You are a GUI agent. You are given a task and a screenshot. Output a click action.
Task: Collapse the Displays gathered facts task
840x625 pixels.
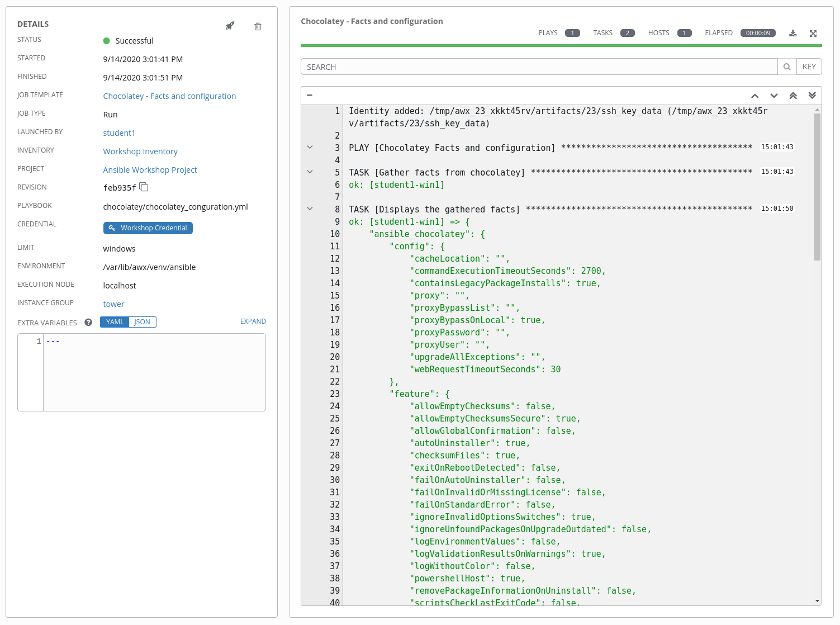tap(310, 209)
